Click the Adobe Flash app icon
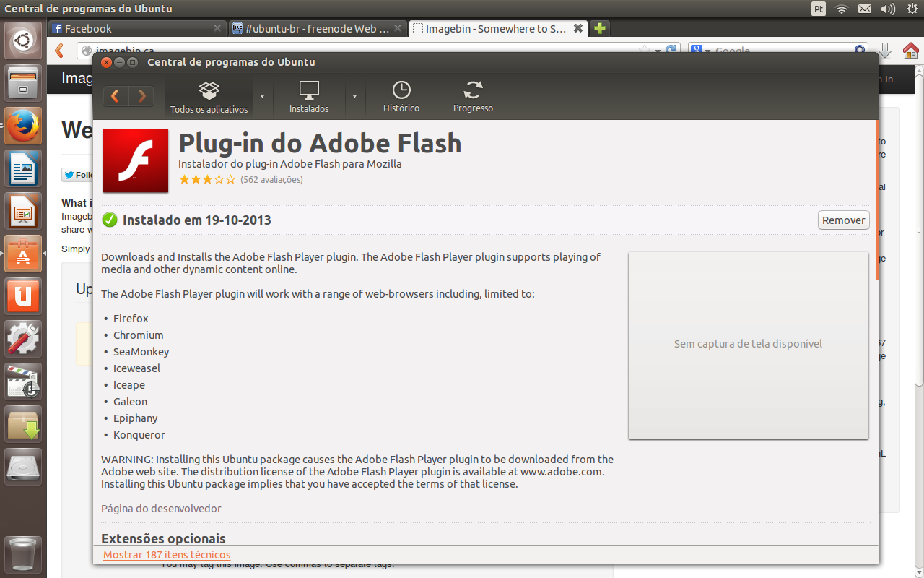The image size is (924, 578). tap(136, 161)
